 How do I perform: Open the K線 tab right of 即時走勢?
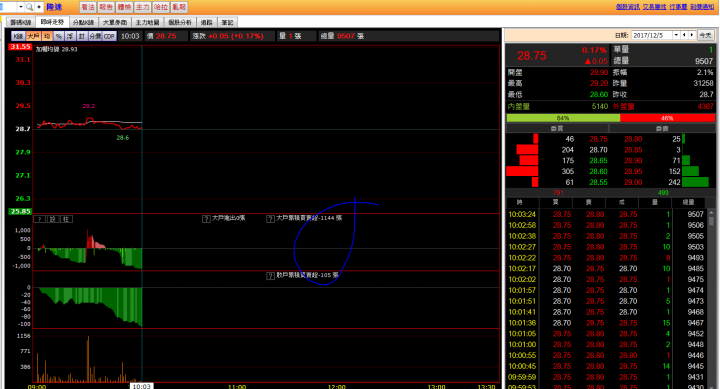click(x=84, y=23)
